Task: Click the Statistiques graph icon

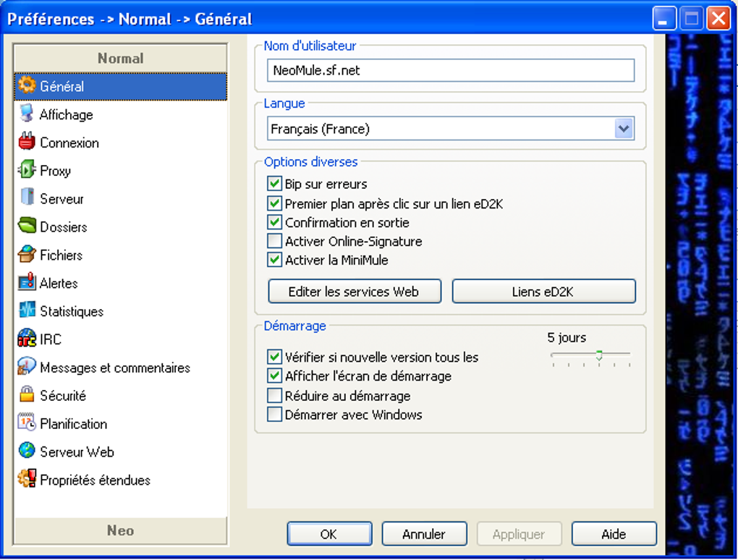Action: (27, 311)
